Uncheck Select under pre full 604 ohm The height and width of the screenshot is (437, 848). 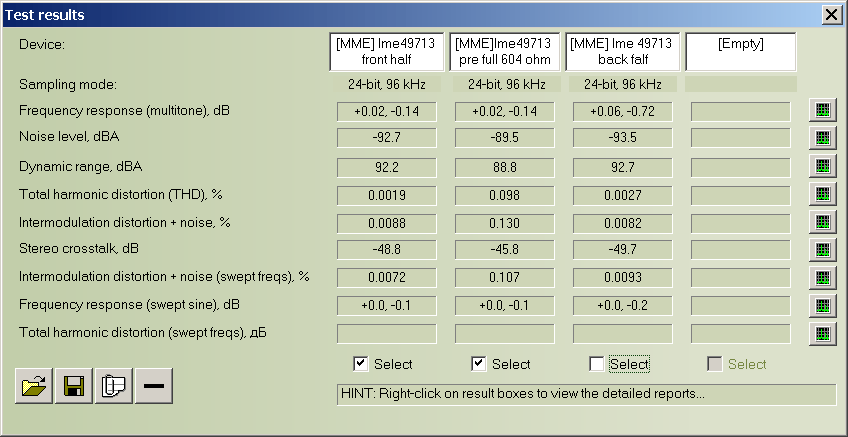point(479,364)
